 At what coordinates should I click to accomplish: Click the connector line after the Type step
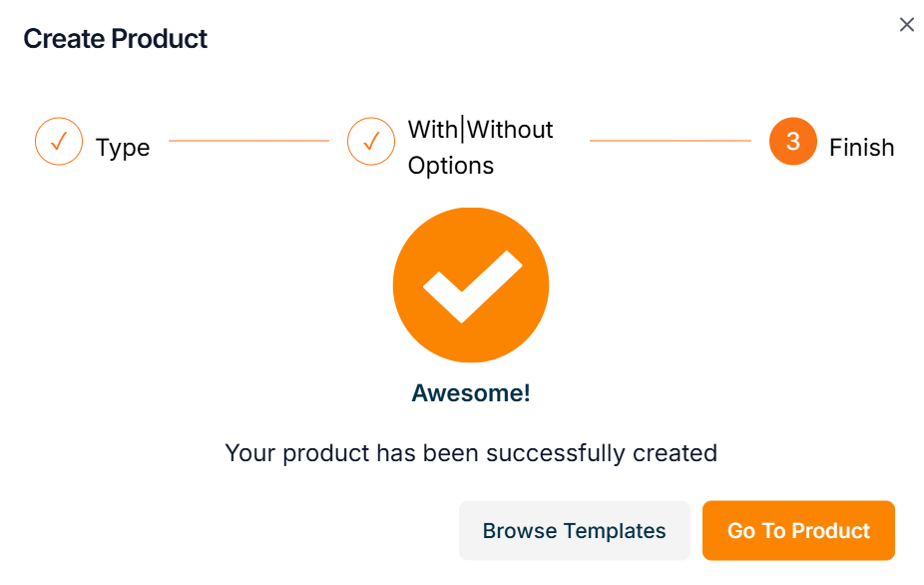click(x=248, y=141)
